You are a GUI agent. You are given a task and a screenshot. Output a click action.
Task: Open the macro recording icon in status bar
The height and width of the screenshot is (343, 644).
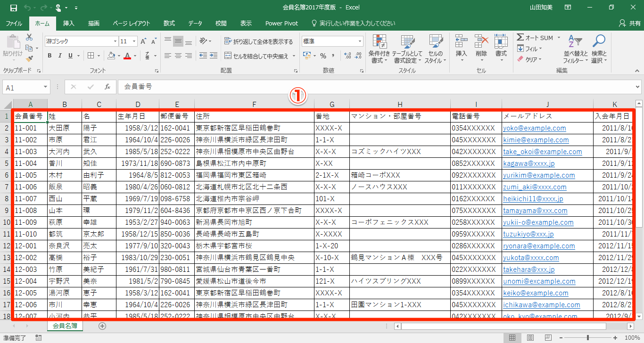coord(38,338)
